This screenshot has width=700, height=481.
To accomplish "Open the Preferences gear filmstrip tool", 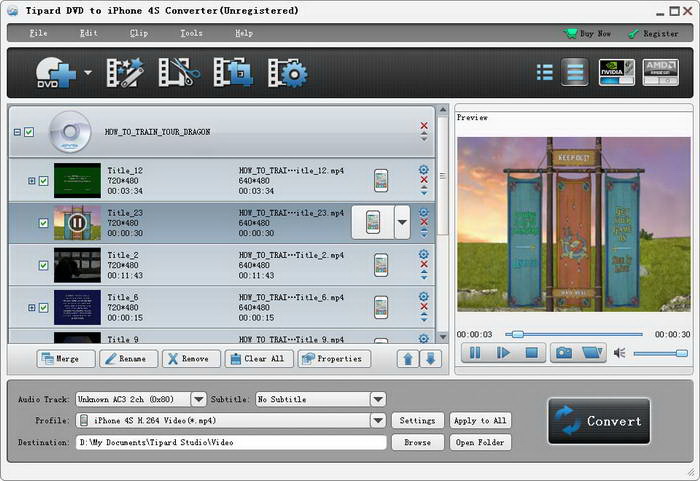I will point(288,73).
